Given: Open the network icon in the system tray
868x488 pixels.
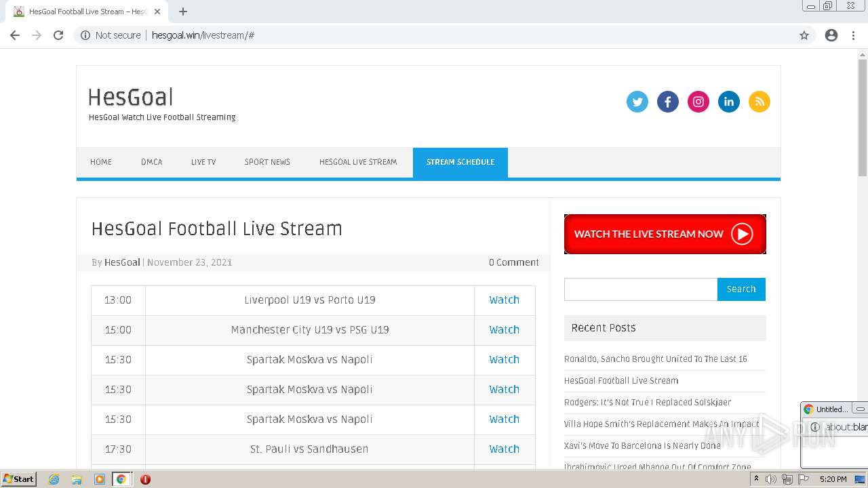Looking at the screenshot, I should click(x=787, y=479).
